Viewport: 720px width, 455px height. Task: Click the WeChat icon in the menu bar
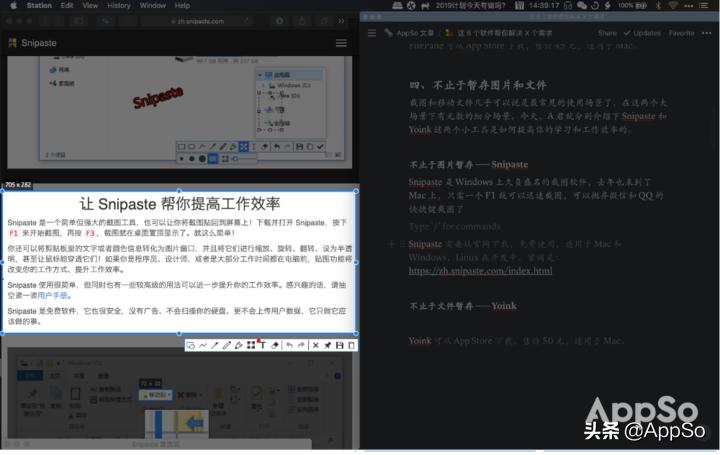[582, 6]
